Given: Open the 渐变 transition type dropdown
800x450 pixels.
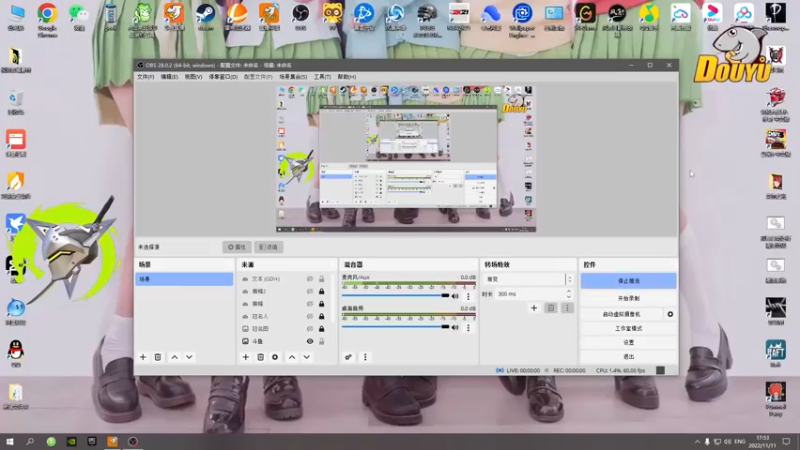Looking at the screenshot, I should [527, 279].
